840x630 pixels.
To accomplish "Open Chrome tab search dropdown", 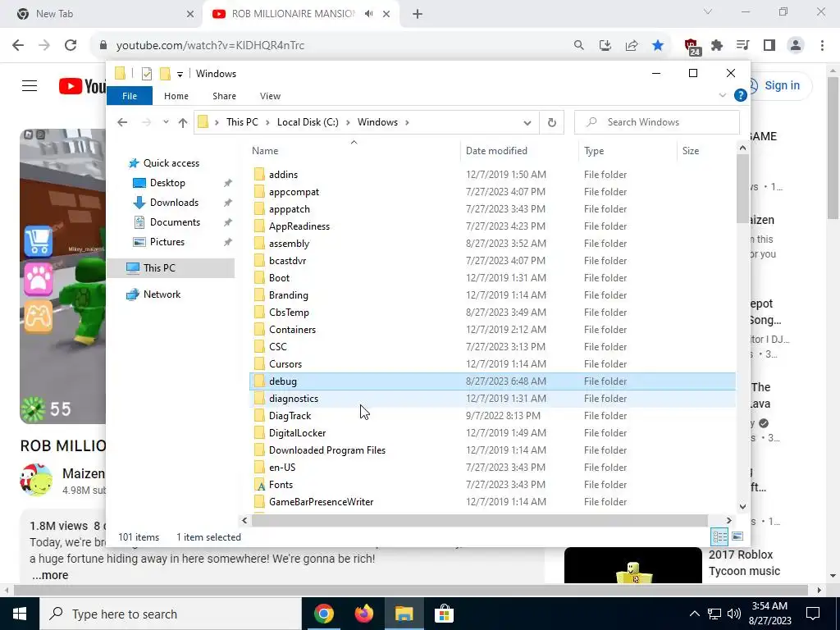I will click(708, 11).
